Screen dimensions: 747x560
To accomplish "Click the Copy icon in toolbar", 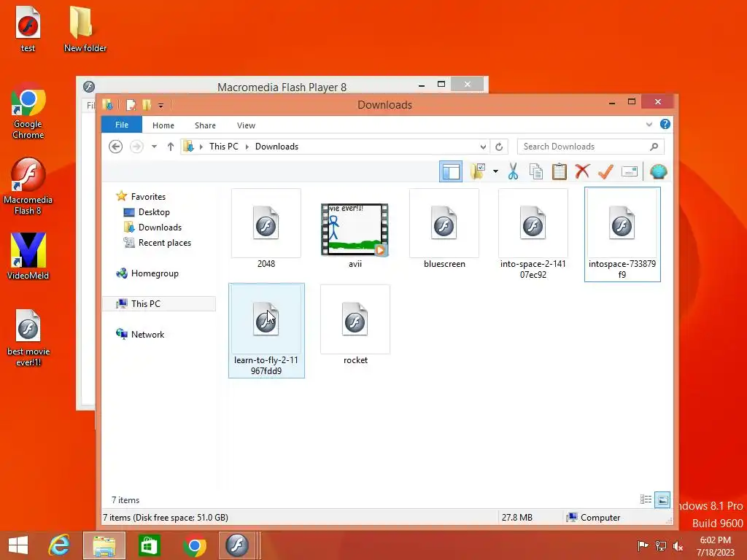I will [536, 171].
